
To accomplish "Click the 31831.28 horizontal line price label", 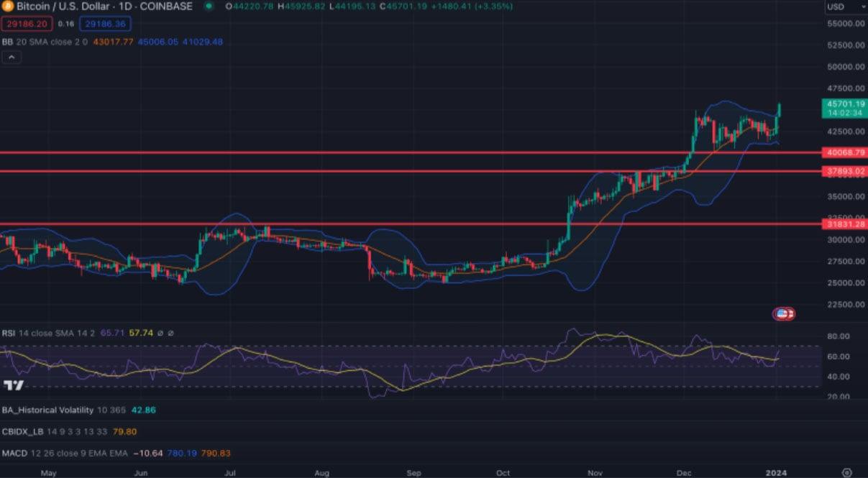I will [x=846, y=224].
